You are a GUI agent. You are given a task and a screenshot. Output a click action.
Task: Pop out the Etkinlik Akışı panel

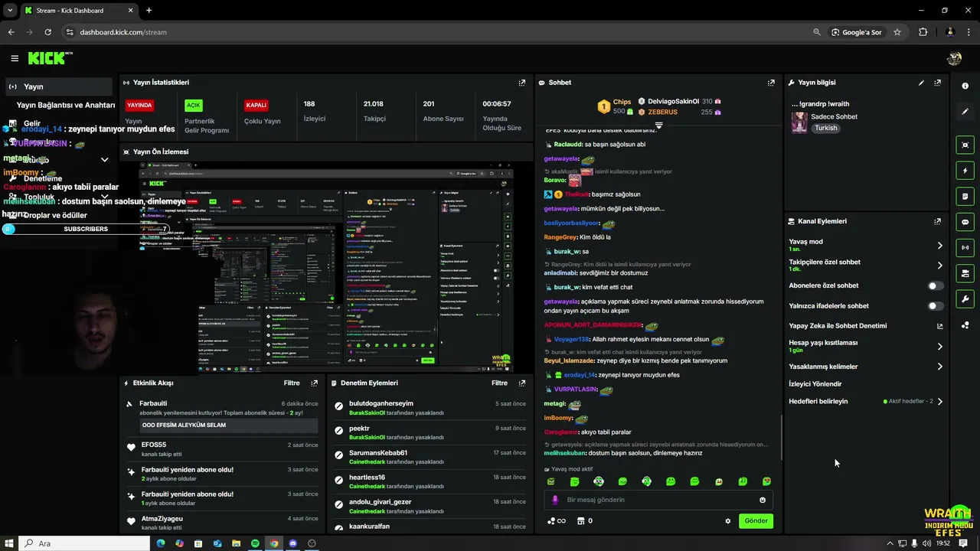(314, 383)
